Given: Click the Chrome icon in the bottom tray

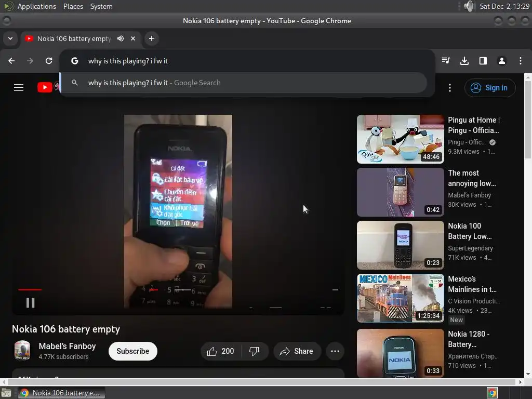Looking at the screenshot, I should coord(492,393).
